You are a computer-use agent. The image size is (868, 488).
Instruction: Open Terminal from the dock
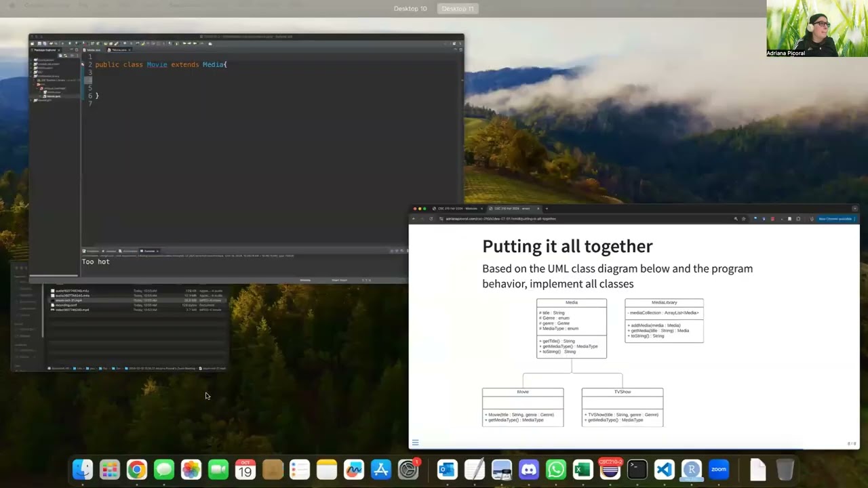tap(637, 469)
